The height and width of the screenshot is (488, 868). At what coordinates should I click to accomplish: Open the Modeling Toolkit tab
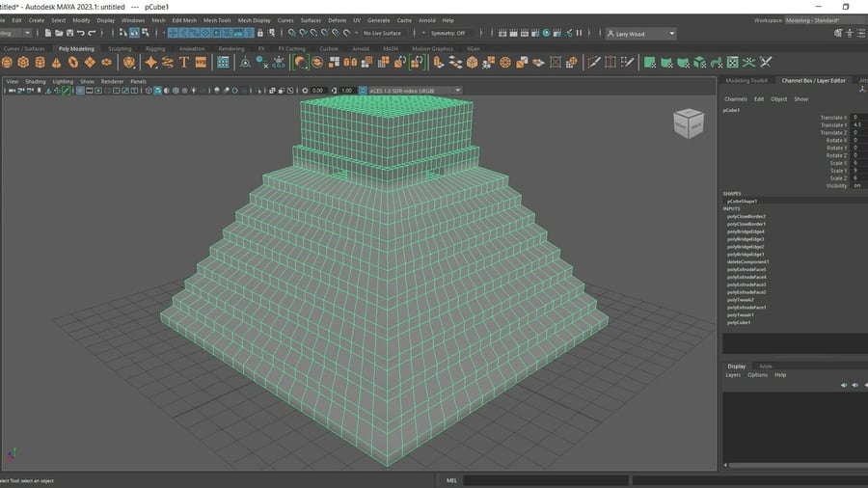coord(746,80)
